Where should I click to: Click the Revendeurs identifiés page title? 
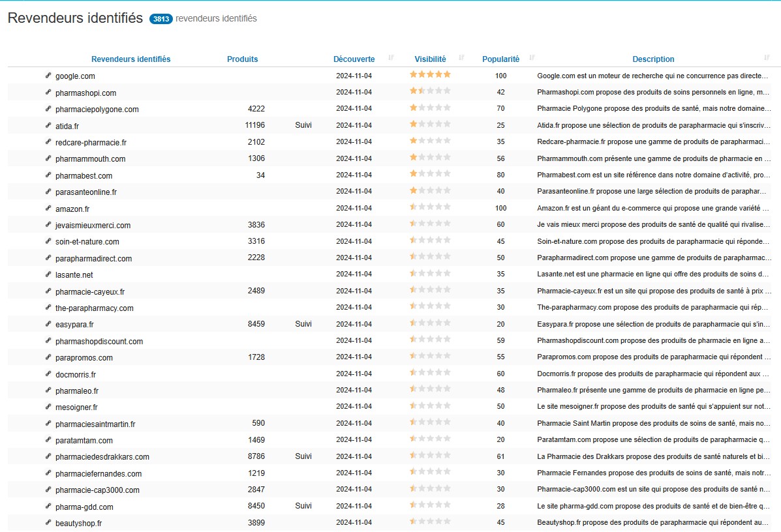pyautogui.click(x=75, y=18)
